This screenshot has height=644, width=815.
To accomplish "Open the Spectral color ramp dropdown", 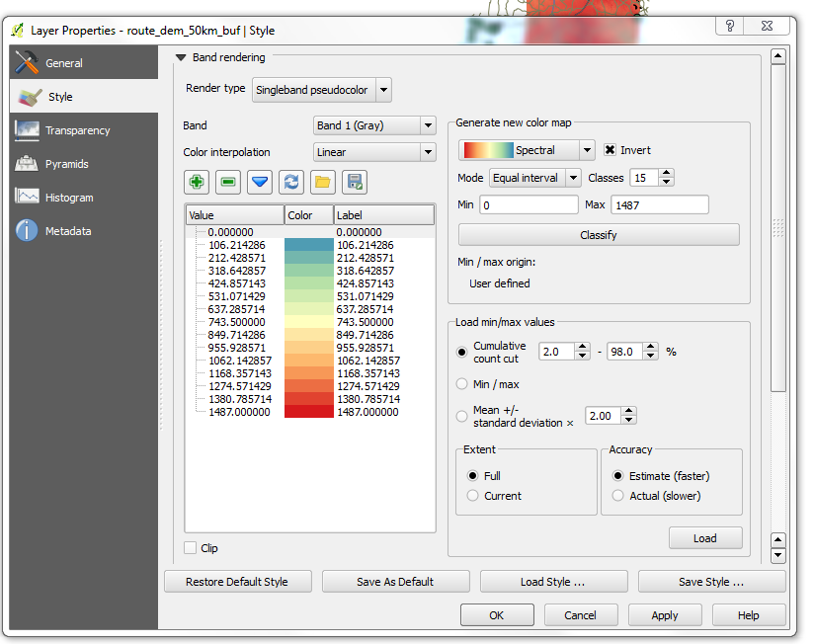I will [527, 150].
